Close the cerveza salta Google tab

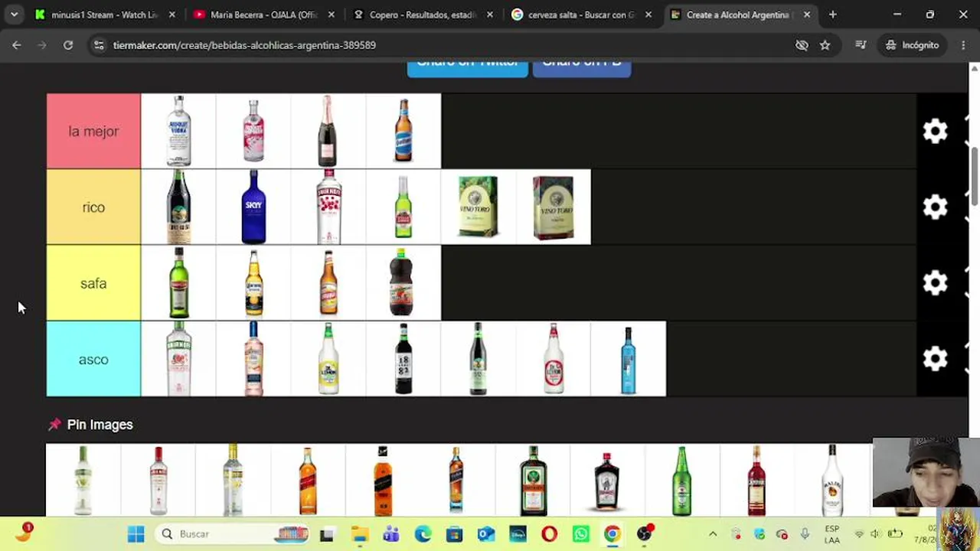[648, 15]
